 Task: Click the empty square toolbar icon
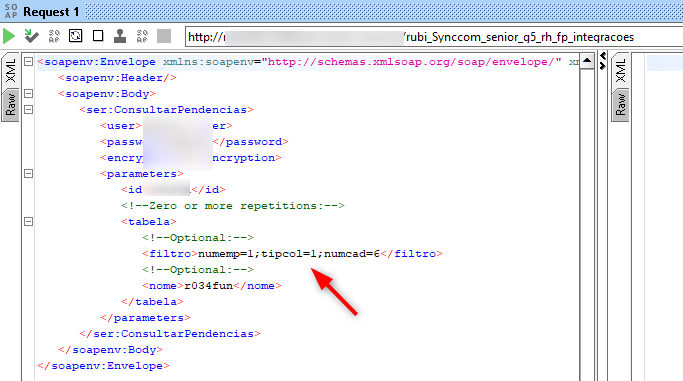(x=98, y=36)
